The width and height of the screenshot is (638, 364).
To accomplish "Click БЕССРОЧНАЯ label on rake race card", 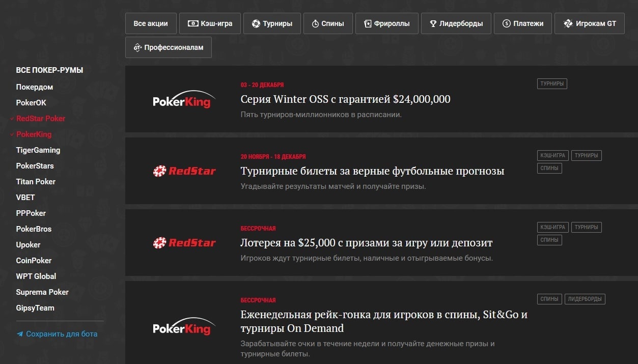I will pyautogui.click(x=258, y=300).
